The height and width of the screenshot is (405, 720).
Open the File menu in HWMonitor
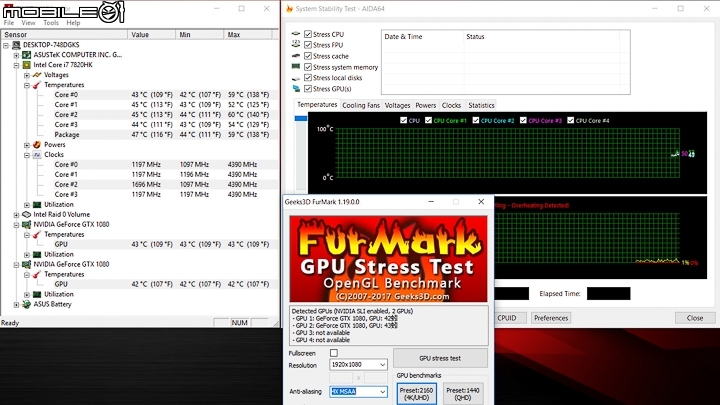point(8,22)
